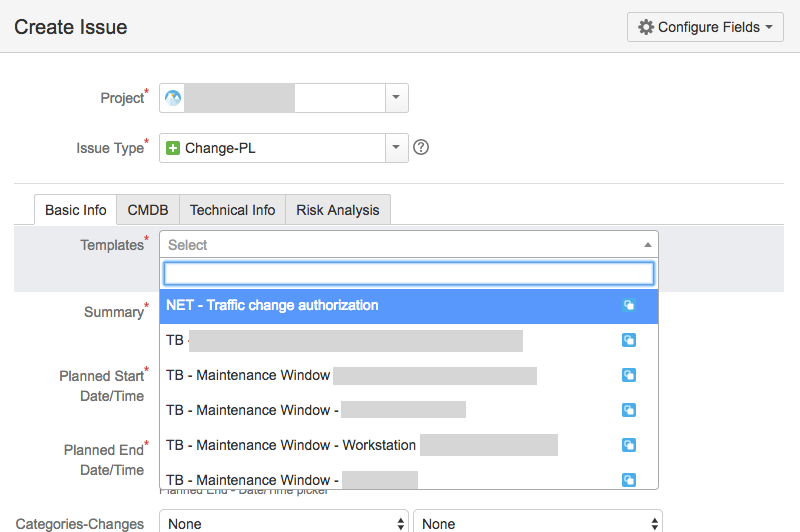Click copy icon for NET - Traffic change authorization
800x532 pixels.
(629, 305)
